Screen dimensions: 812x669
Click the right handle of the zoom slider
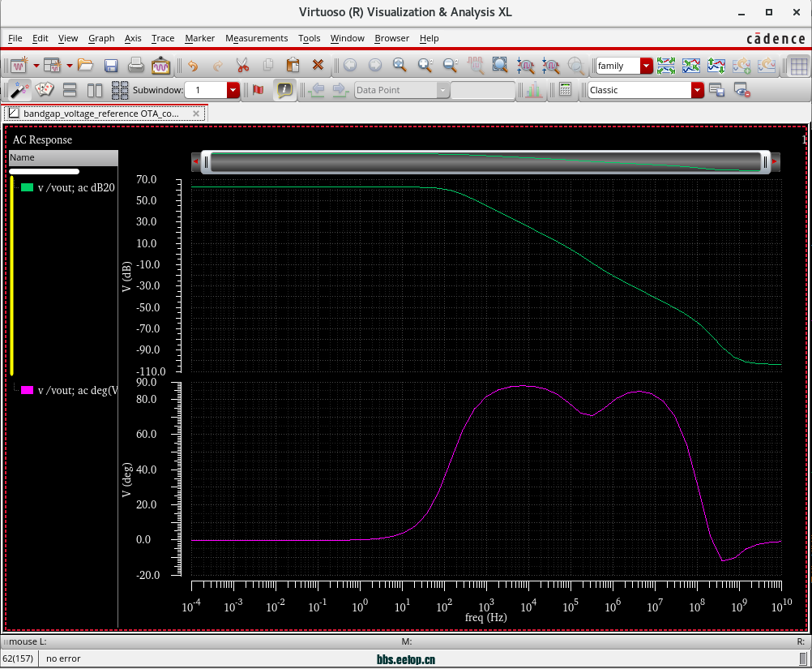click(x=765, y=162)
